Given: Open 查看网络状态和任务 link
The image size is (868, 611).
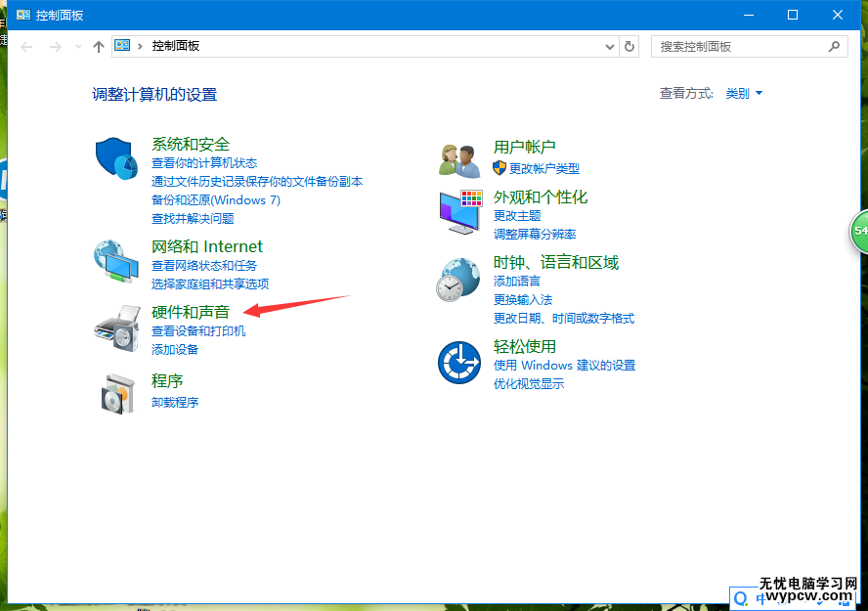Looking at the screenshot, I should coord(204,266).
